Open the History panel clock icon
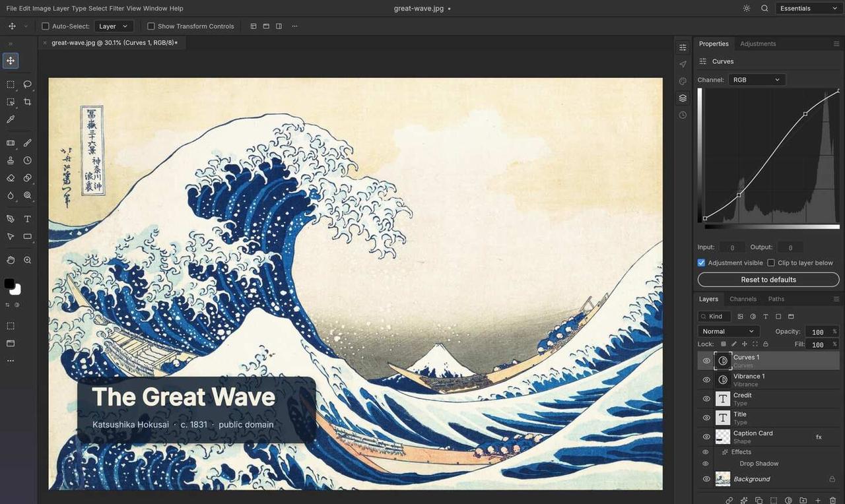The image size is (845, 504). click(x=683, y=115)
